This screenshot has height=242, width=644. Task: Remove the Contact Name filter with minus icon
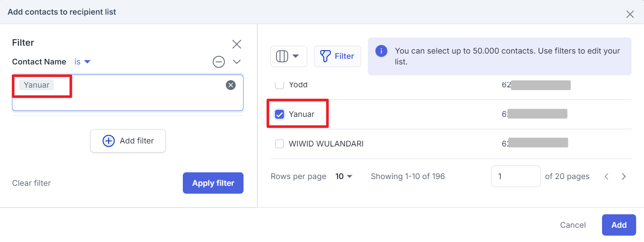tap(219, 62)
